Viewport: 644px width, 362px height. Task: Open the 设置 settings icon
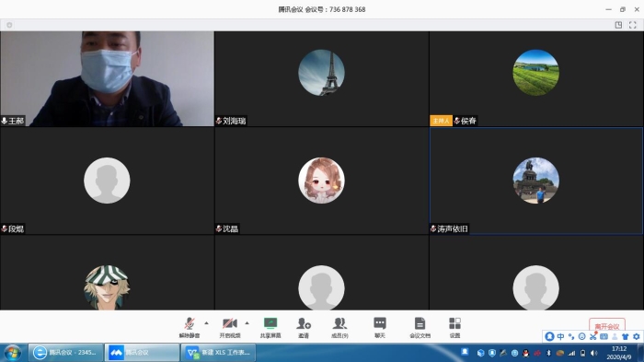tap(454, 328)
